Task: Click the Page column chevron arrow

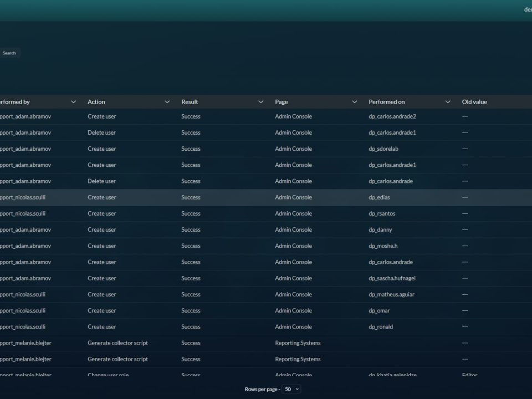Action: 355,102
